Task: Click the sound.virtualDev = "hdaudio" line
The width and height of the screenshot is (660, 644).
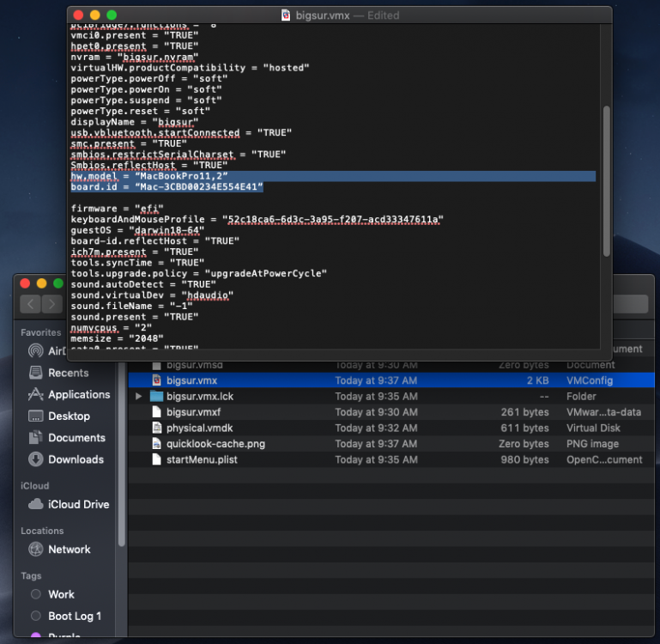Action: [x=152, y=295]
